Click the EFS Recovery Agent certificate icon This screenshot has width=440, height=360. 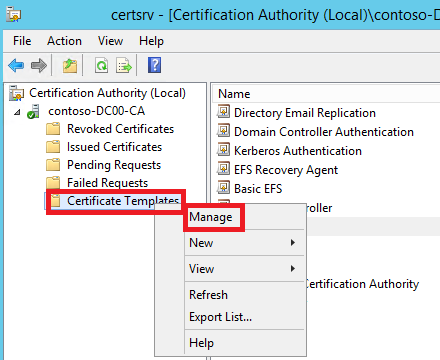point(223,169)
